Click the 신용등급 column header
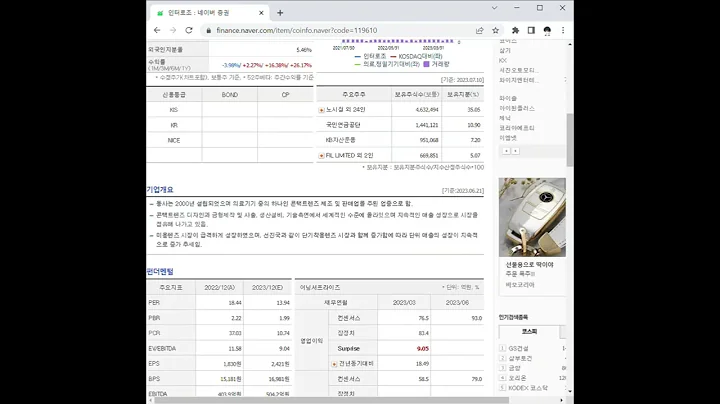The height and width of the screenshot is (404, 720). [x=174, y=95]
